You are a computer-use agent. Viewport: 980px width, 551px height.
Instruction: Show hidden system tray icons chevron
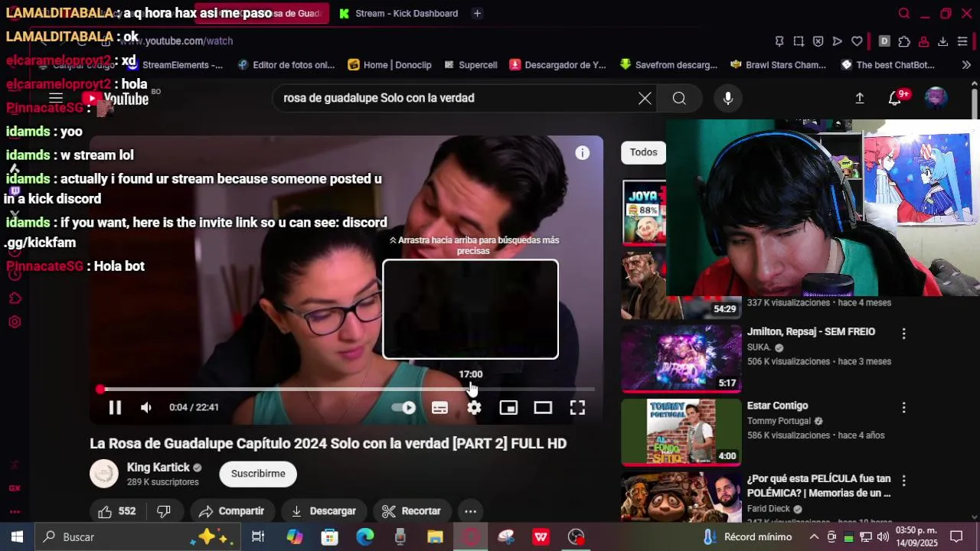tap(814, 537)
